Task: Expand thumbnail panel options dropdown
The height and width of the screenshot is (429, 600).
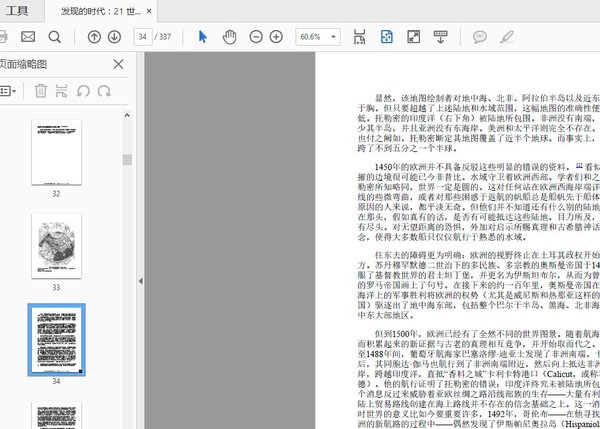Action: tap(8, 91)
